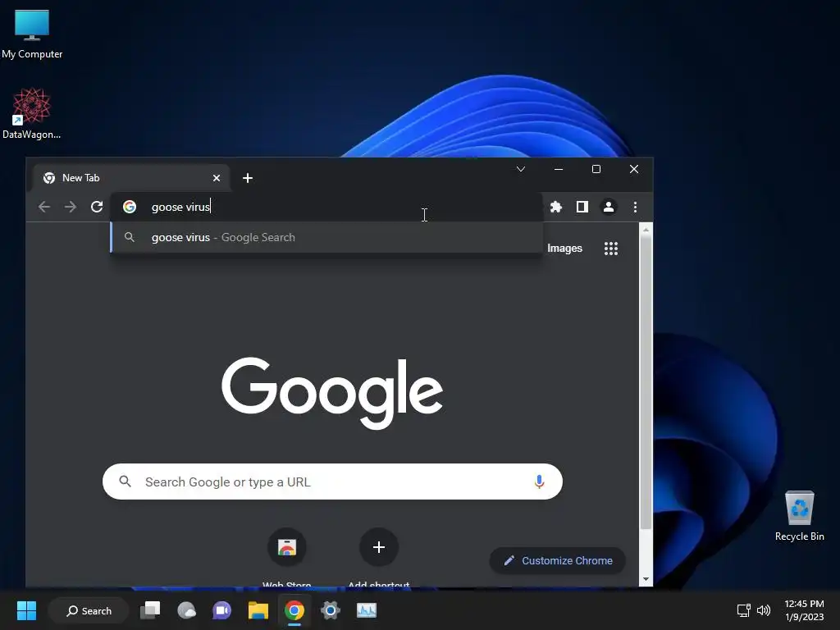840x630 pixels.
Task: Click in the address bar text 'goose virus'
Action: click(x=180, y=207)
